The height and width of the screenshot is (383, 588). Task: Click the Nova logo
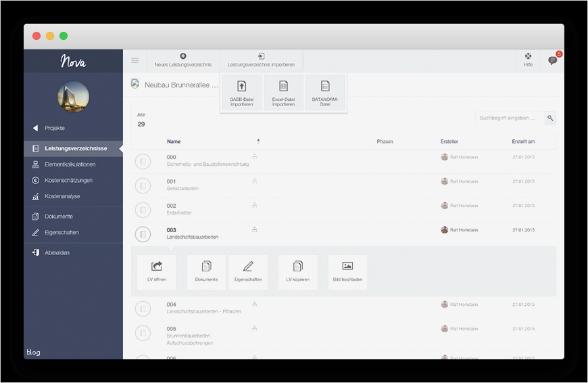pos(73,61)
